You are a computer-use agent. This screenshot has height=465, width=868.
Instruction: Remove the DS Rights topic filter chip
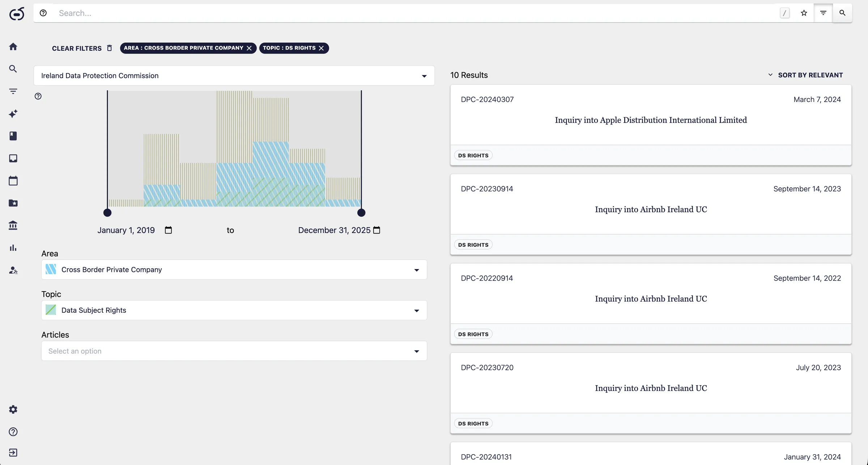click(321, 48)
